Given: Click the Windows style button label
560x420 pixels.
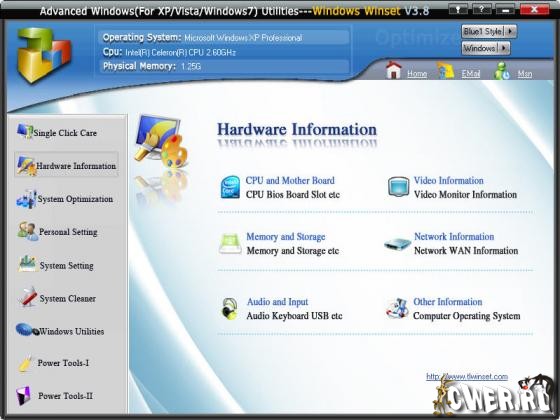Looking at the screenshot, I should [479, 48].
